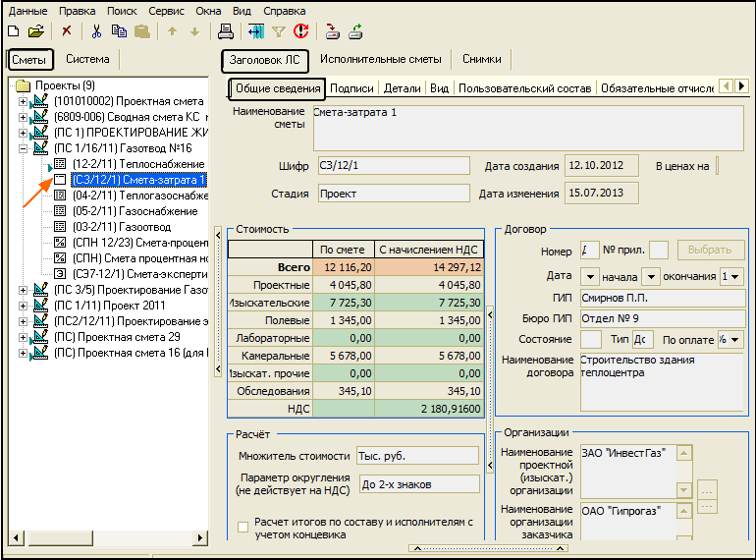Open the dropdown arrow before окончания
This screenshot has height=560, width=756.
coord(651,277)
